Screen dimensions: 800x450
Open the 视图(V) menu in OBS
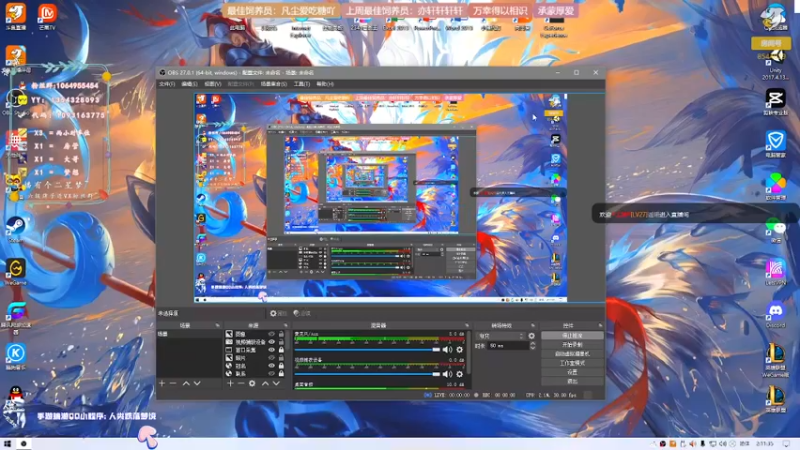213,84
